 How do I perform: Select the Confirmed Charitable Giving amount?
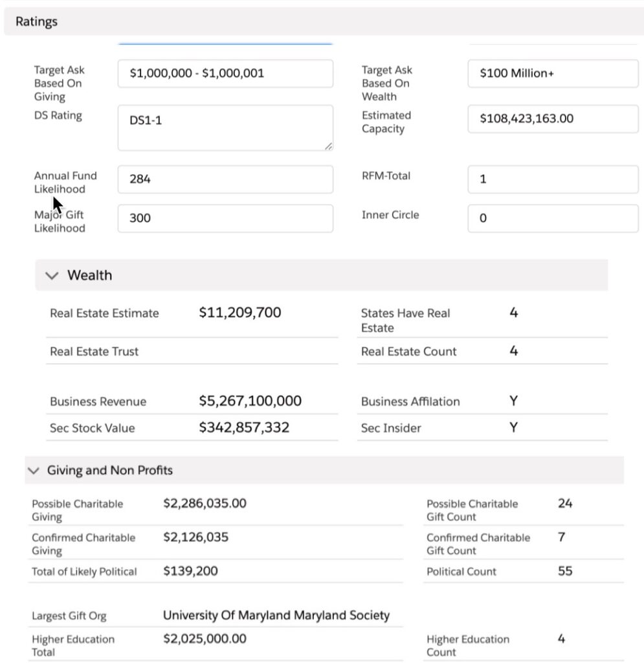coord(195,537)
